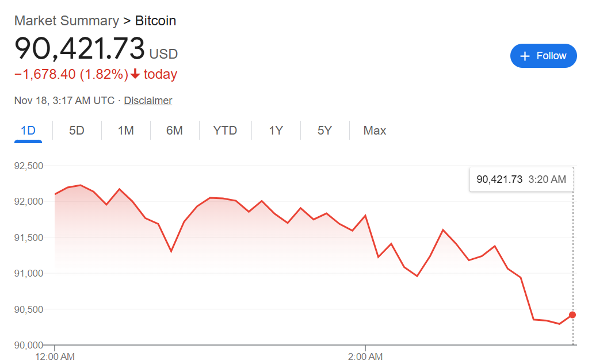Follow Bitcoin using the Follow button label
The width and height of the screenshot is (611, 364).
[x=551, y=56]
